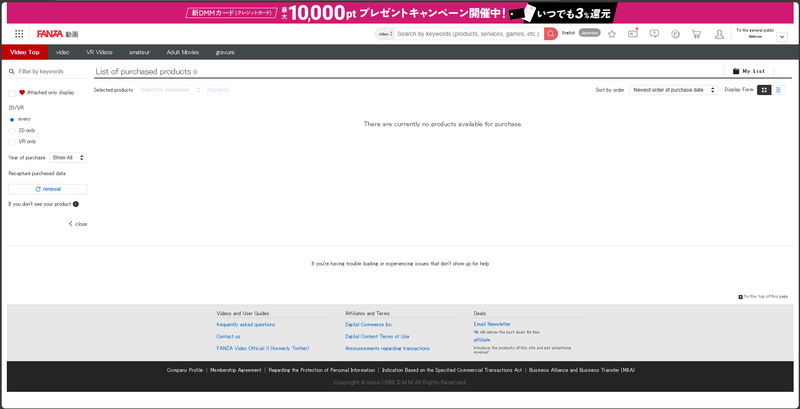The image size is (800, 409).
Task: Open favorites star icon in header
Action: point(612,34)
